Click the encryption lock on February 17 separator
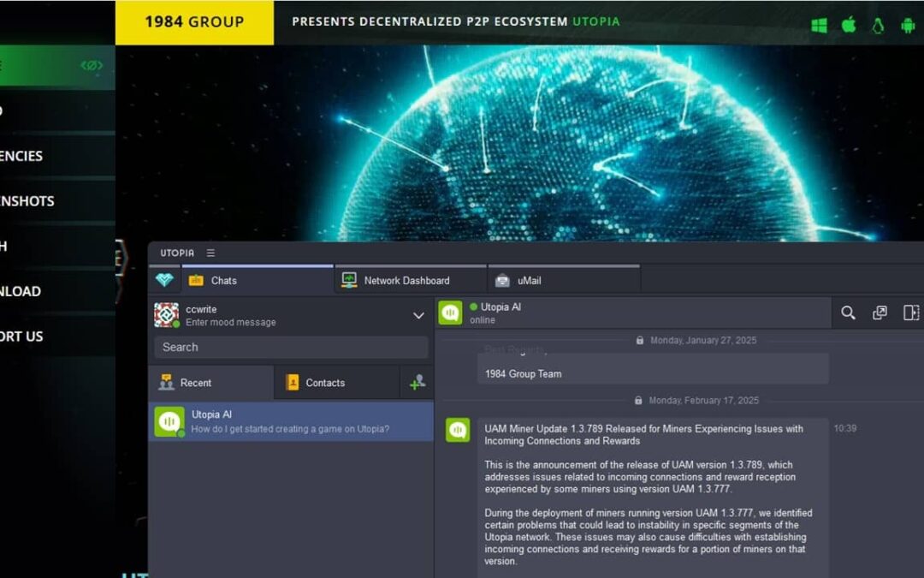This screenshot has height=578, width=924. tap(637, 400)
